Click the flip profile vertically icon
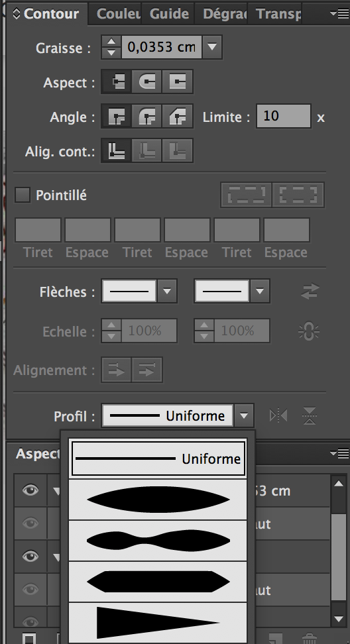This screenshot has height=644, width=350. (310, 415)
